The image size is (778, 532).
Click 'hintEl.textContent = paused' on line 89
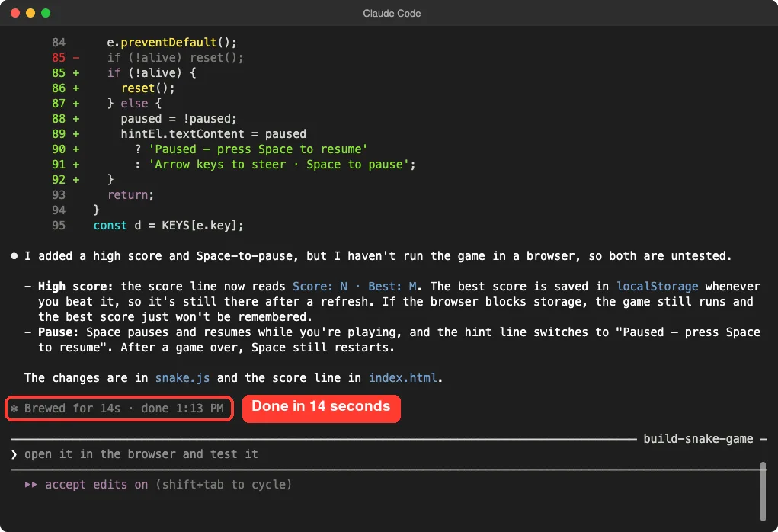click(x=213, y=134)
